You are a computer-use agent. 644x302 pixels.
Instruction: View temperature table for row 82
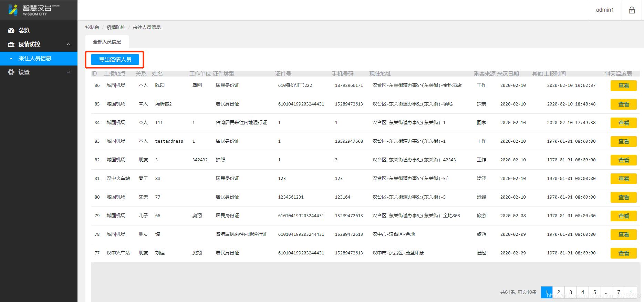pos(624,160)
